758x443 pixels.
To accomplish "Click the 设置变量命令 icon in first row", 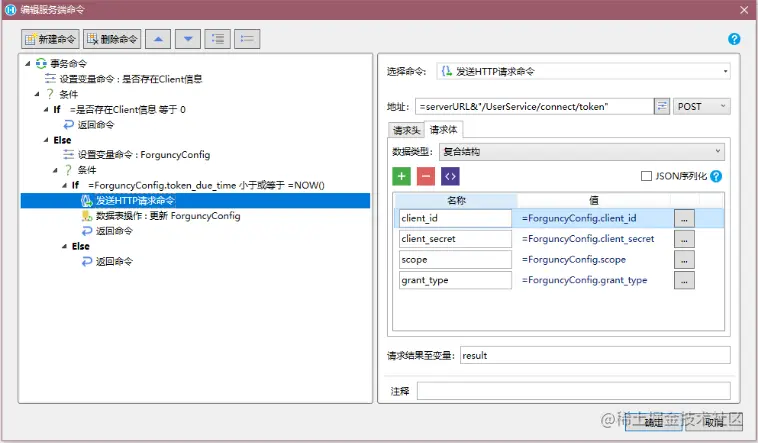I will click(50, 79).
